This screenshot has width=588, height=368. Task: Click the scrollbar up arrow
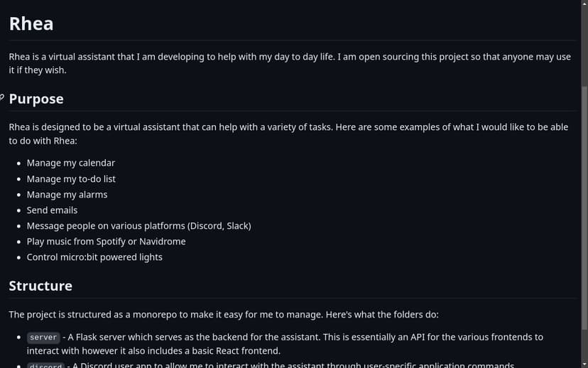click(584, 4)
